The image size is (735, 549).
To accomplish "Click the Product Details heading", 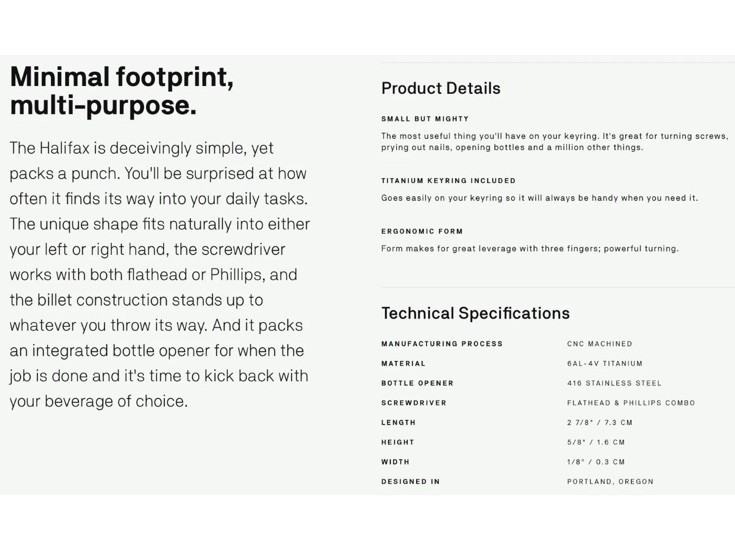I will [x=441, y=88].
